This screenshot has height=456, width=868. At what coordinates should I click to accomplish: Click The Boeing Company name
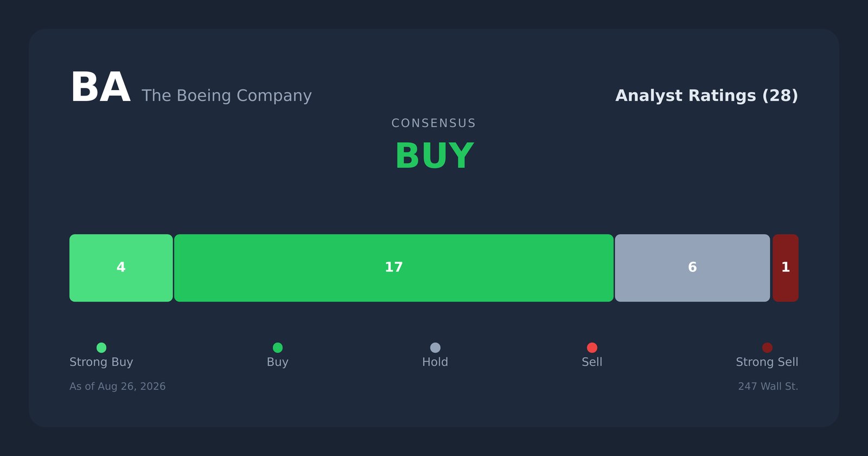click(x=227, y=96)
